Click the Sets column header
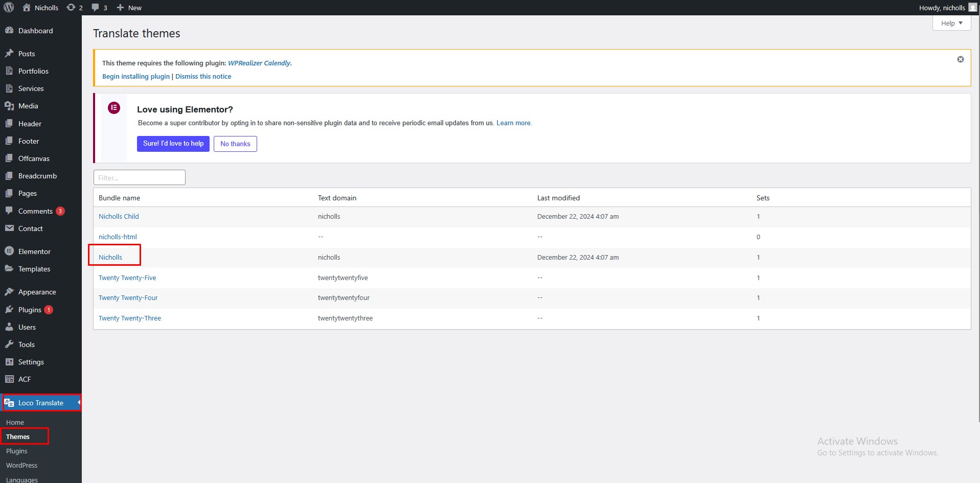Viewport: 980px width, 483px height. 763,198
